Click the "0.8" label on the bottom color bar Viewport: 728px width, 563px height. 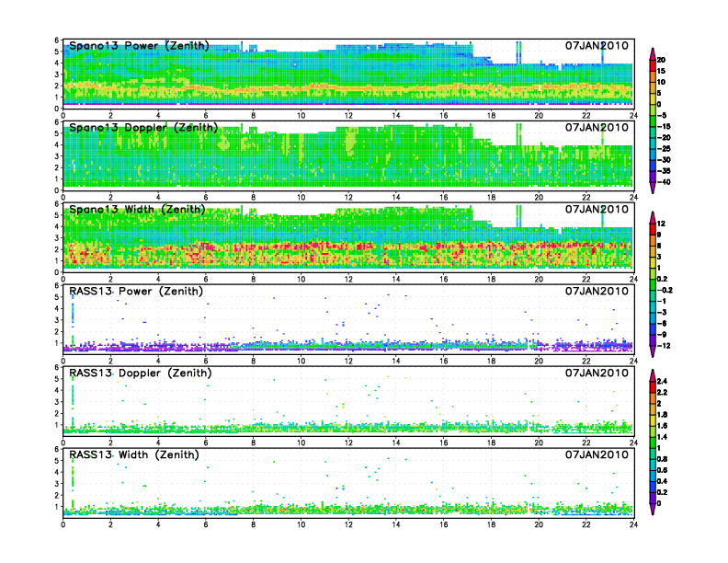tap(663, 459)
